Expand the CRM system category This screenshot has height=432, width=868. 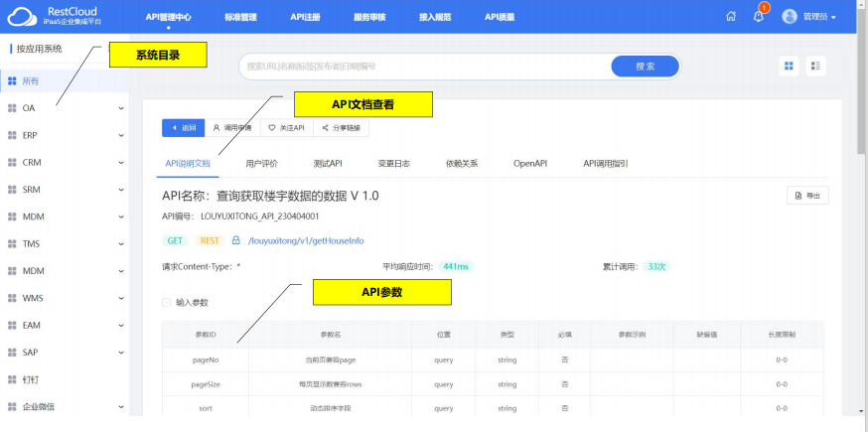pos(121,162)
